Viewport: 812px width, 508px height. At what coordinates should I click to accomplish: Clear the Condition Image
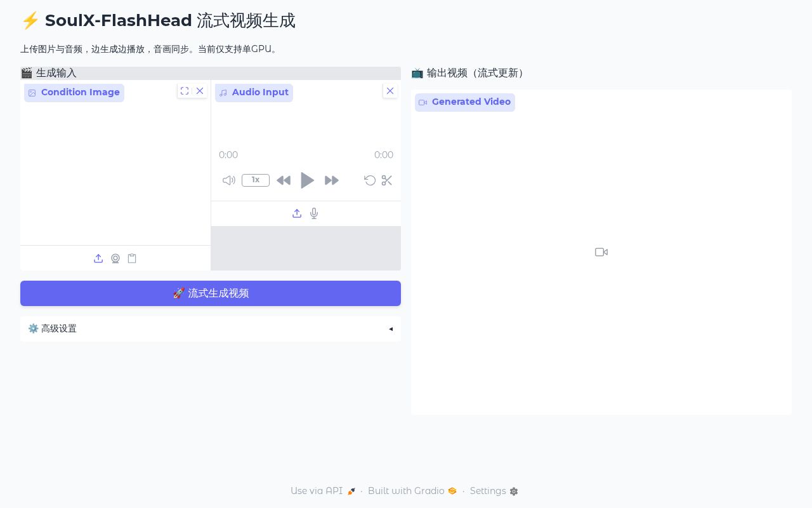pos(200,91)
